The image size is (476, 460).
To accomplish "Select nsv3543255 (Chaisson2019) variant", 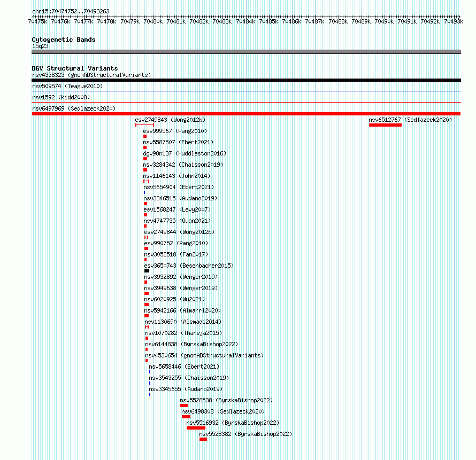I will pos(189,378).
